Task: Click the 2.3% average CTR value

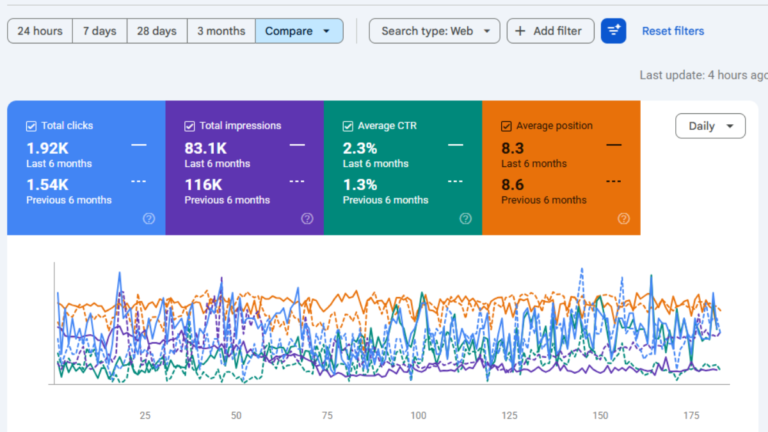Action: click(360, 148)
